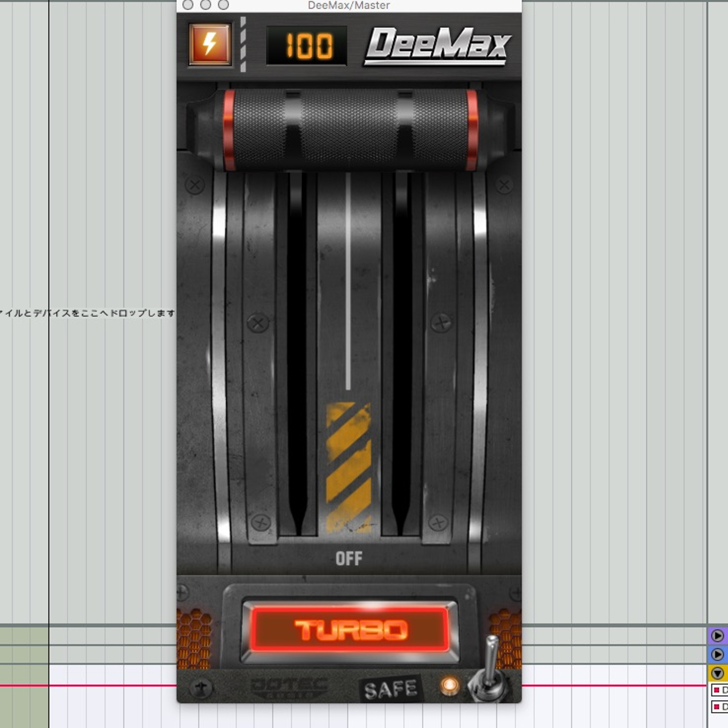Image resolution: width=728 pixels, height=728 pixels.
Task: Click the OFF label below the lever
Action: [349, 559]
